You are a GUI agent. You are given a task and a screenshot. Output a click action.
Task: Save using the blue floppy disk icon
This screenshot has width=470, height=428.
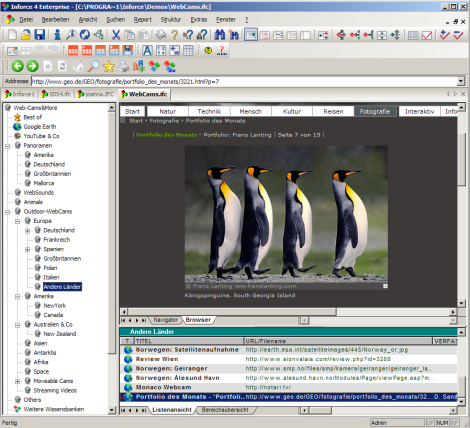click(x=40, y=34)
